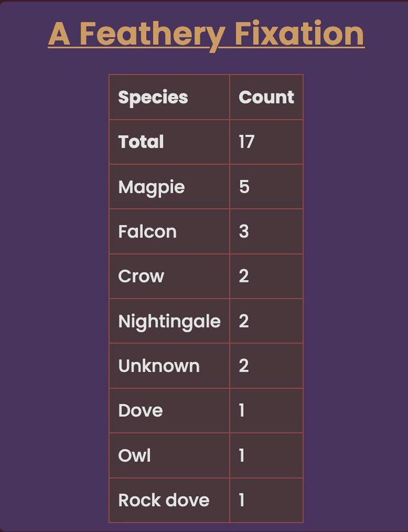Click the 'A Feathery Fixation' title link
This screenshot has height=532, width=408.
pos(206,34)
